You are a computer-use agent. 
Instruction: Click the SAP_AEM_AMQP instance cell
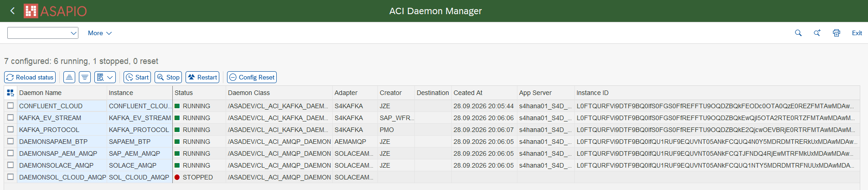139,153
